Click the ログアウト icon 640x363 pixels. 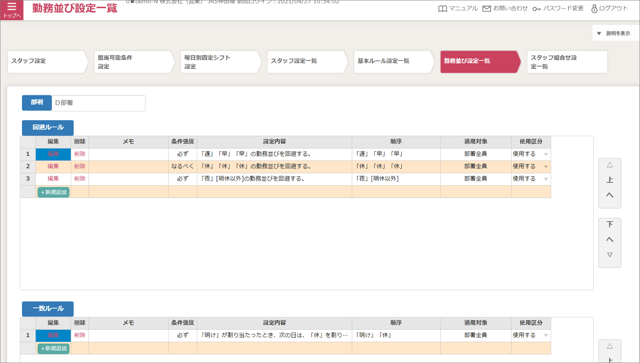pyautogui.click(x=594, y=9)
